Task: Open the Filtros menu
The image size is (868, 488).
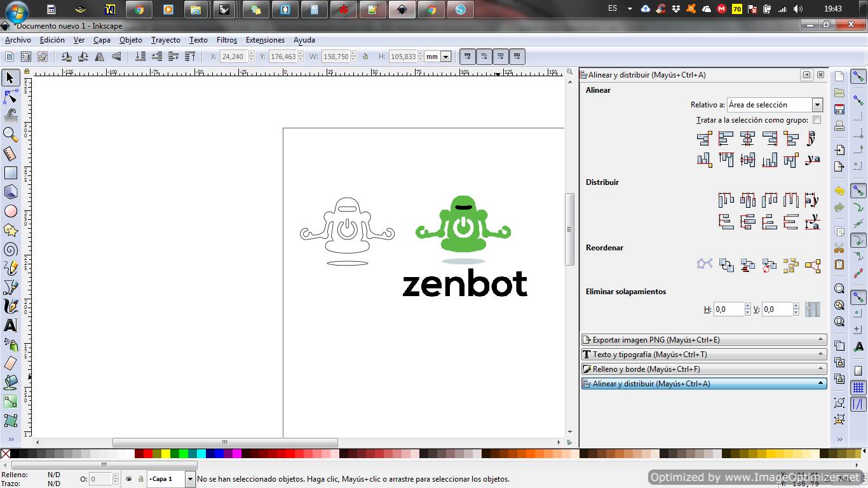Action: (x=227, y=40)
